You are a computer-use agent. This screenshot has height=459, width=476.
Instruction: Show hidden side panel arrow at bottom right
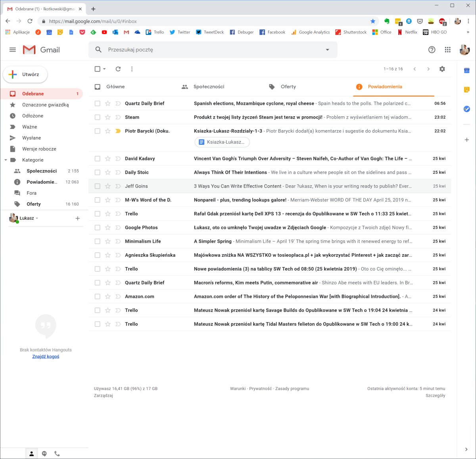pos(466,449)
